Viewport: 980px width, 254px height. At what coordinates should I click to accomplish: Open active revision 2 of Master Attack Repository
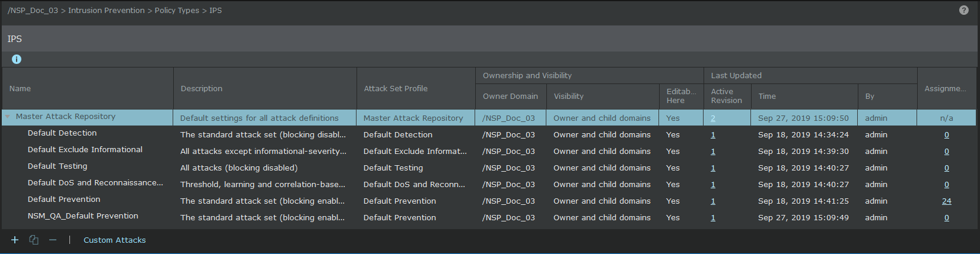(x=713, y=118)
